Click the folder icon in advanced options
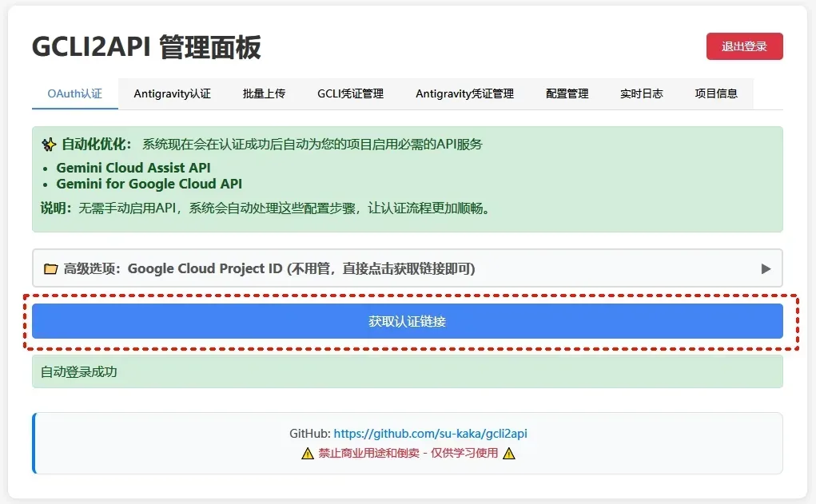The width and height of the screenshot is (816, 504). pos(50,269)
